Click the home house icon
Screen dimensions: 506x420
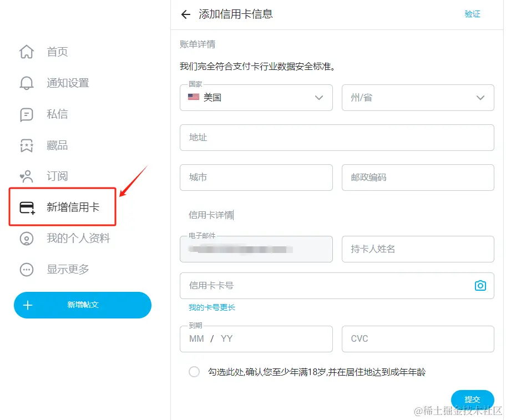pyautogui.click(x=27, y=52)
